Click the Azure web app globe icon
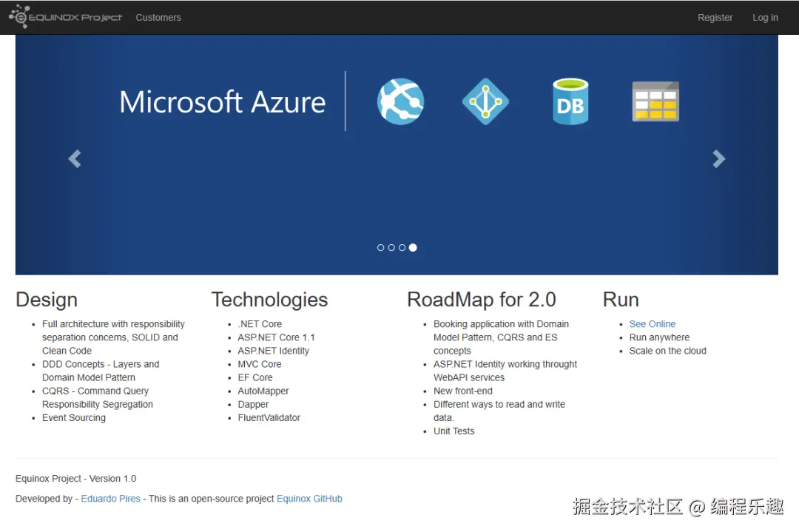 (400, 101)
